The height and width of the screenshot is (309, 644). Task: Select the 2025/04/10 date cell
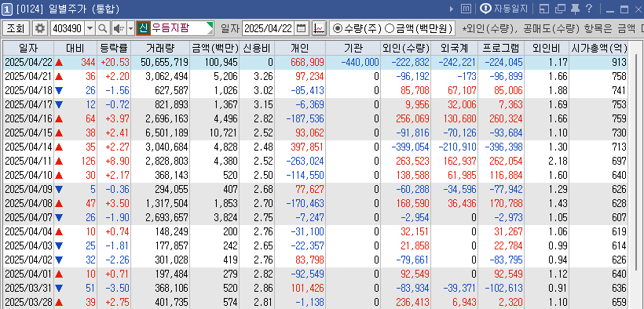point(29,174)
